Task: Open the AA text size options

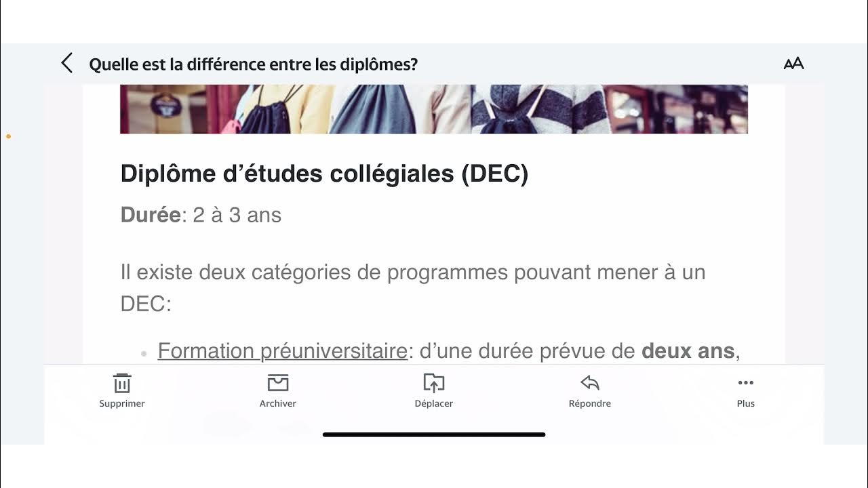Action: coord(793,64)
